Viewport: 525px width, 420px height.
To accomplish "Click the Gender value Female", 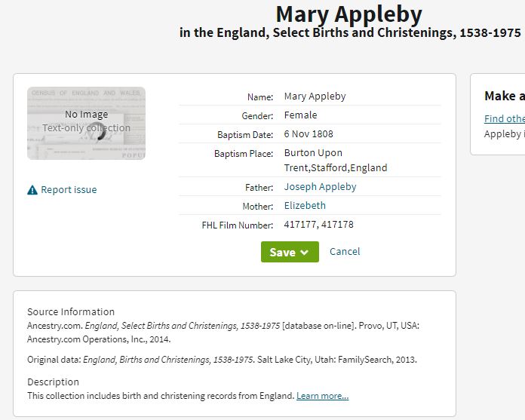I will tap(300, 115).
